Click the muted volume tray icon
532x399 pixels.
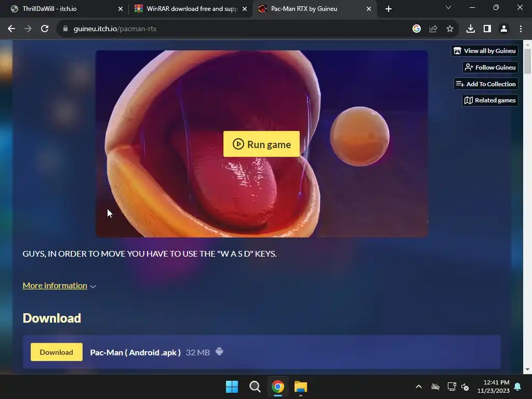click(x=465, y=387)
